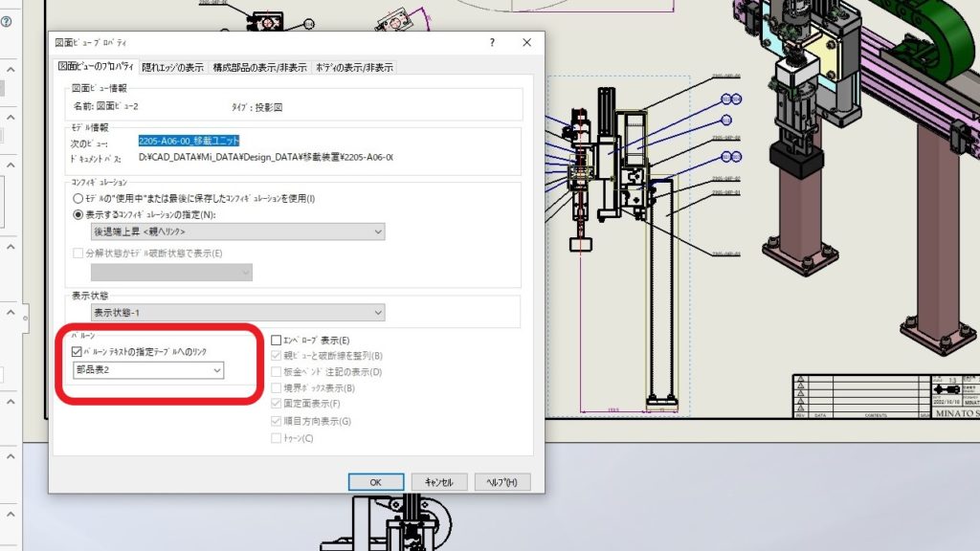Select the topmost blue balloon pair in drawing
The height and width of the screenshot is (551, 980).
(730, 99)
